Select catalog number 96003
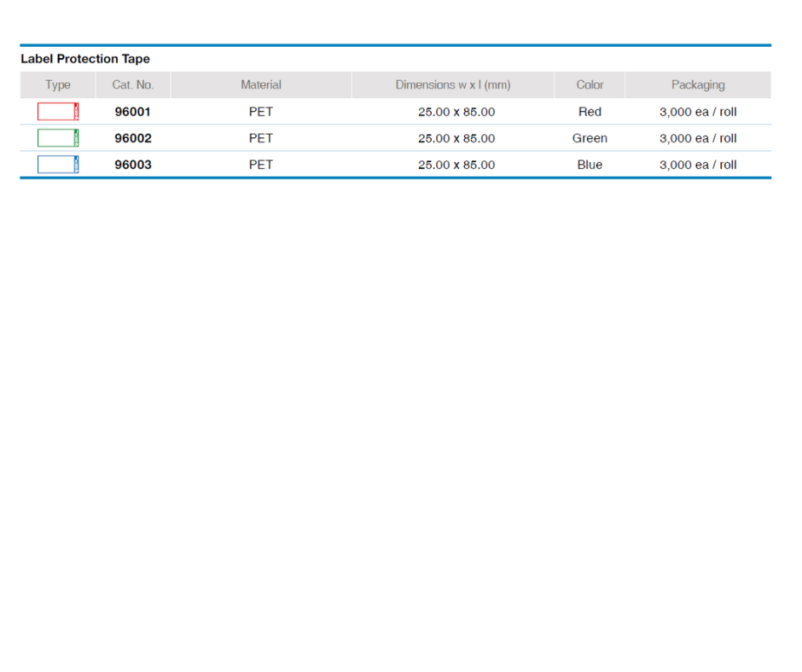The width and height of the screenshot is (802, 672). (x=133, y=165)
